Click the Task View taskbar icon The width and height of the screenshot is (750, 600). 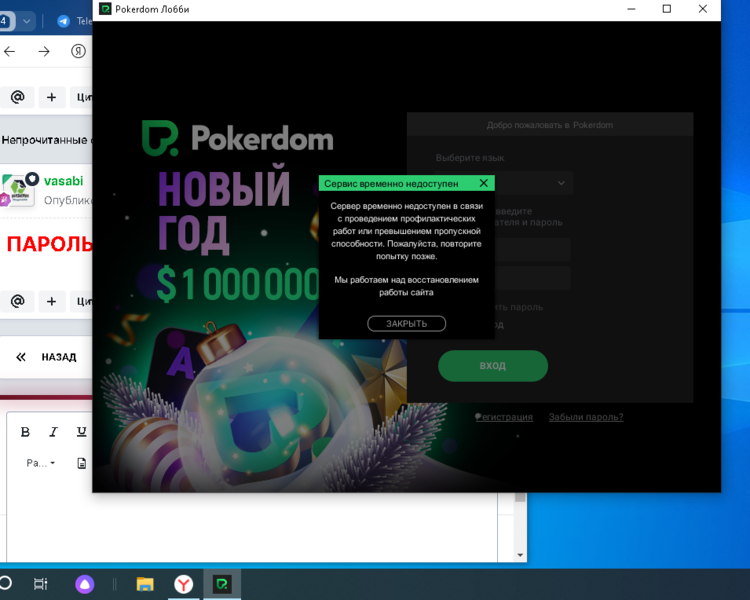tap(41, 584)
